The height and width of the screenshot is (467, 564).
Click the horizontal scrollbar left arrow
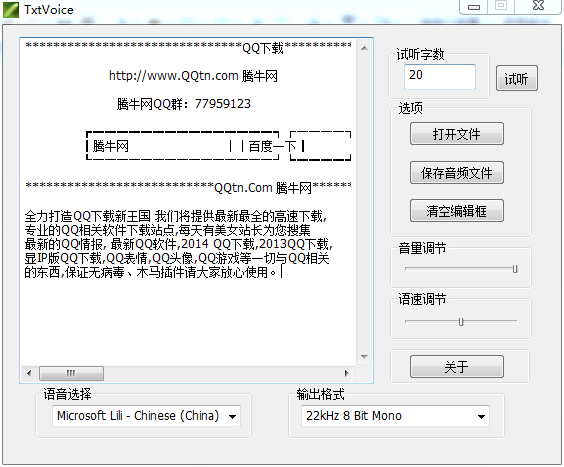[29, 373]
